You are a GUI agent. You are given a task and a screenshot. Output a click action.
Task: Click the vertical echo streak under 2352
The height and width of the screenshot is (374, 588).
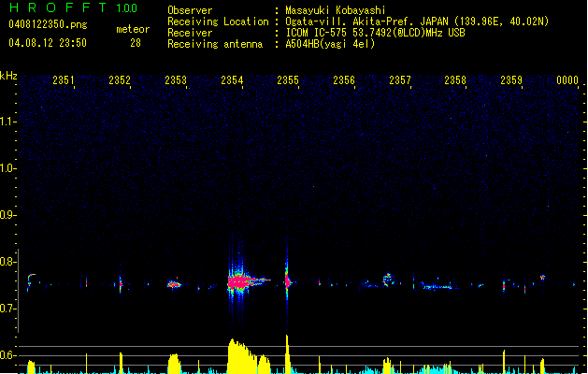coord(121,284)
